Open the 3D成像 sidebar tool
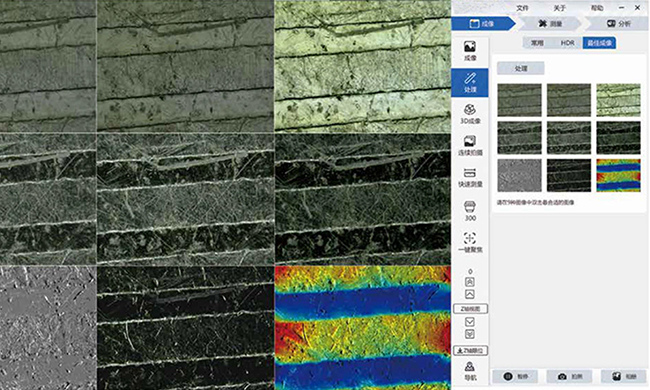Viewport: 650px width, 390px height. click(470, 114)
